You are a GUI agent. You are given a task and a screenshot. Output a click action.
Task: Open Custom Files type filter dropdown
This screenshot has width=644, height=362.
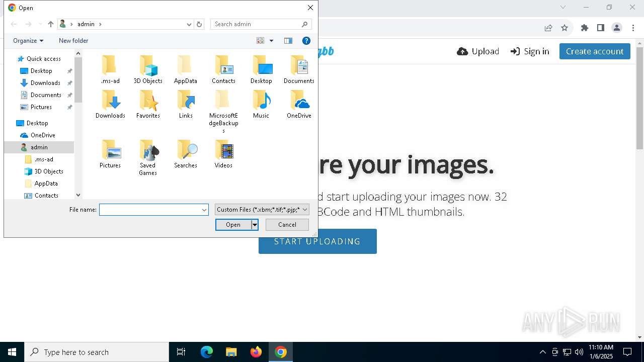click(x=262, y=210)
